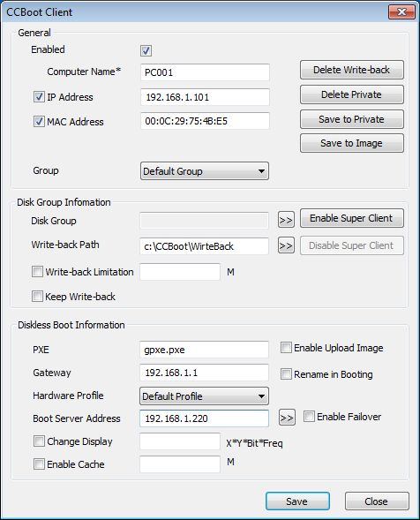
Task: Click the Enable Cache size field
Action: click(180, 464)
